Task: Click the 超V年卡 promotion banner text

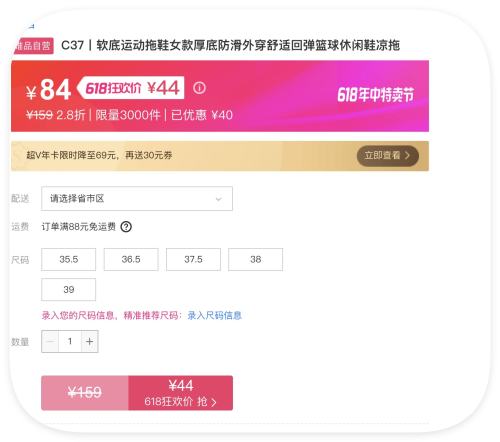Action: (99, 155)
